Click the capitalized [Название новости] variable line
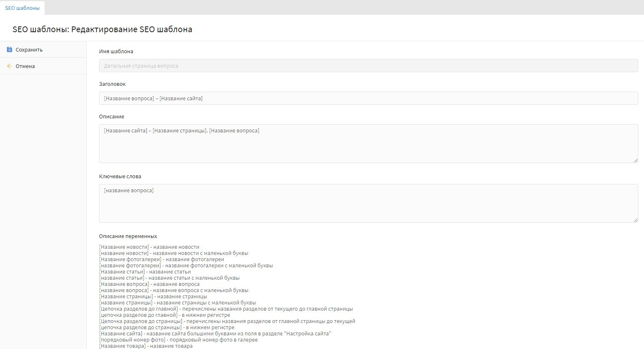 click(149, 247)
